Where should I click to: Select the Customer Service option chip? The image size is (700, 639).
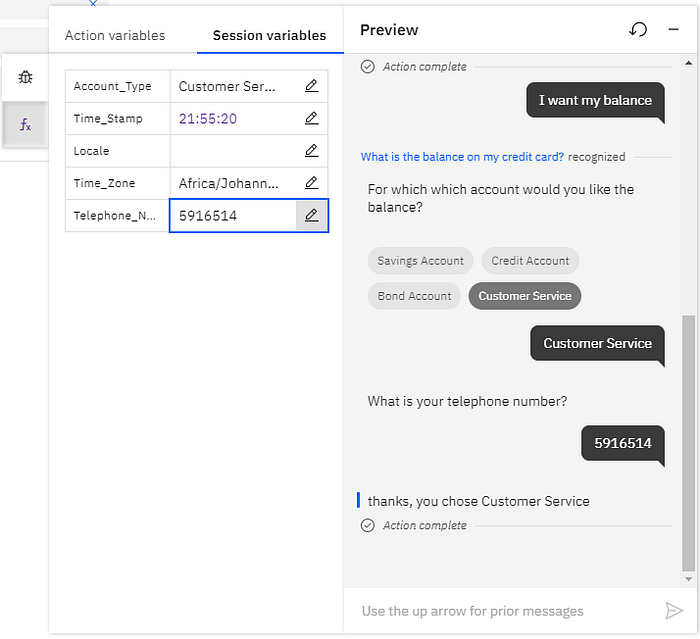coord(525,296)
